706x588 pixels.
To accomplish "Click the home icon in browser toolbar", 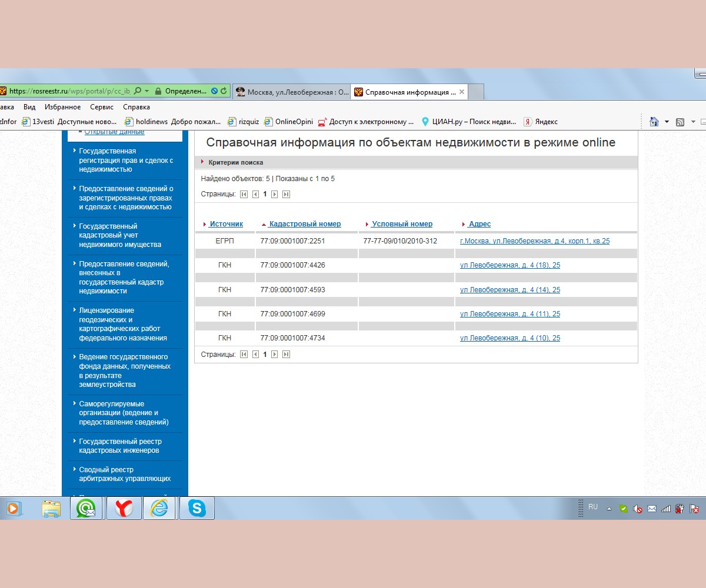I will tap(654, 122).
